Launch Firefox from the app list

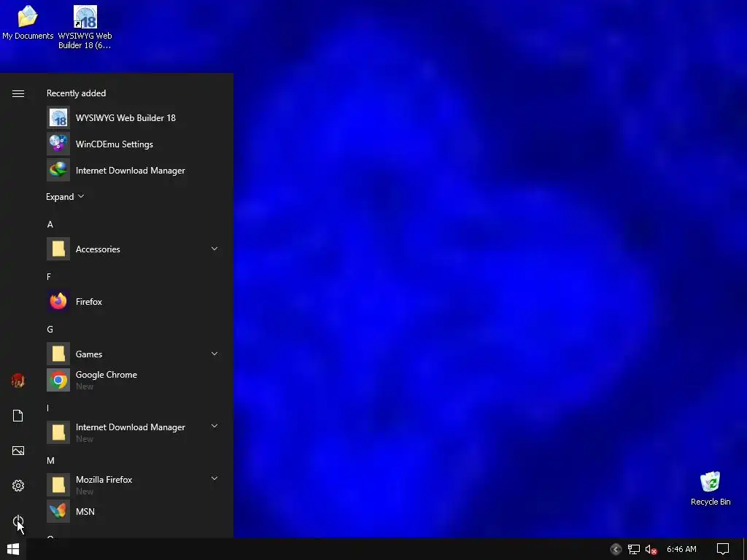coord(135,301)
